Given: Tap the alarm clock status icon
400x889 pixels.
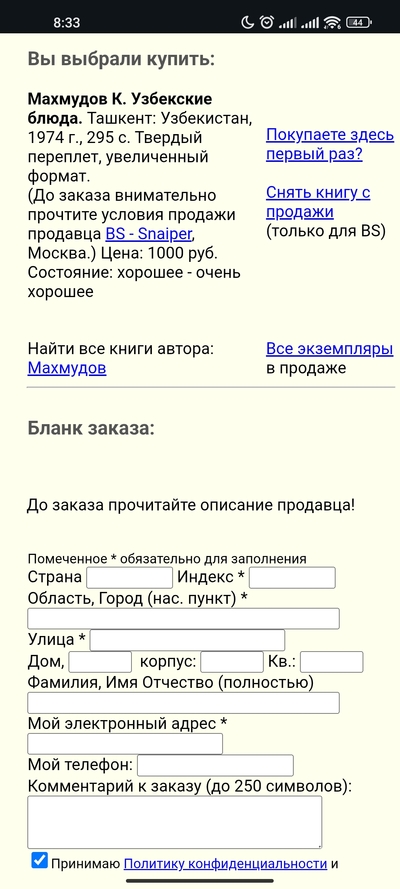Looking at the screenshot, I should [x=266, y=23].
